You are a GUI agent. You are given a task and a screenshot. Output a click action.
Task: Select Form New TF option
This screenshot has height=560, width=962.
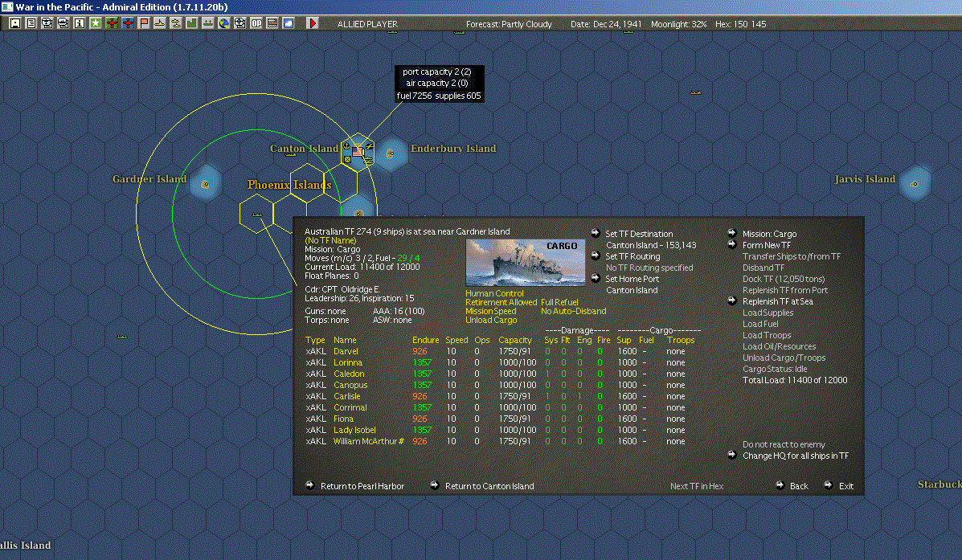766,245
